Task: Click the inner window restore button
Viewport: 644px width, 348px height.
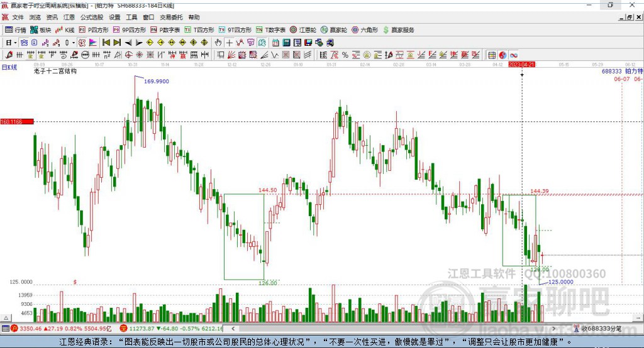Action: tap(629, 17)
